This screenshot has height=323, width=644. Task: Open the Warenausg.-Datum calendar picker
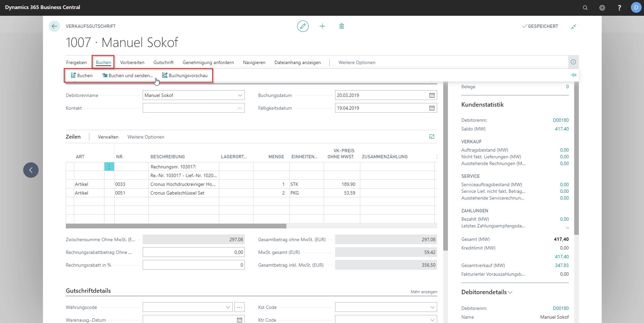point(239,320)
